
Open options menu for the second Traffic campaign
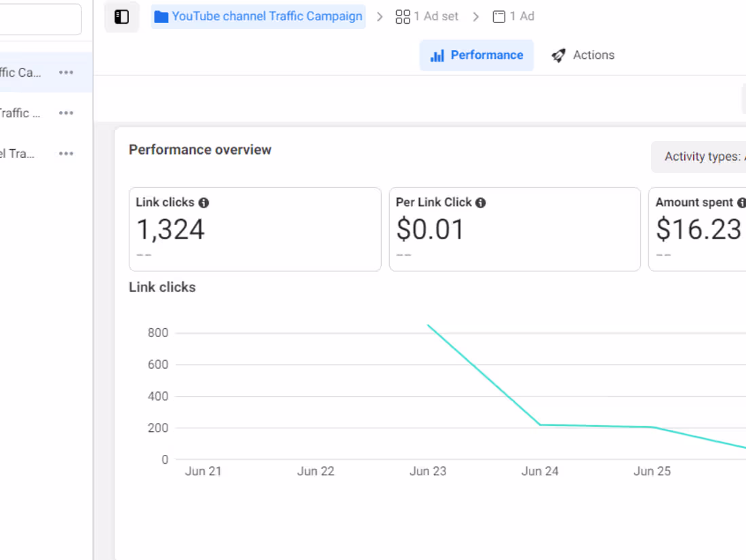pos(66,113)
